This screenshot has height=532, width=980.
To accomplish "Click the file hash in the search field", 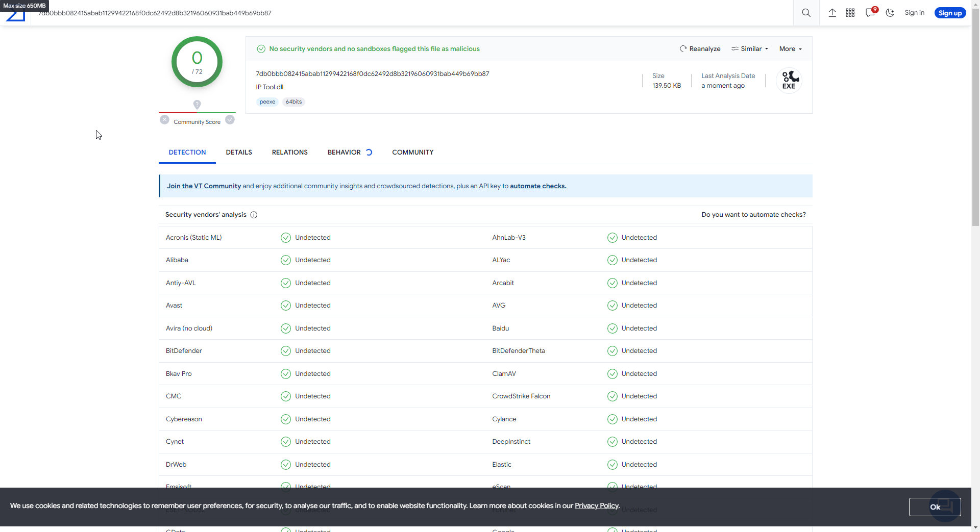I will click(x=155, y=13).
